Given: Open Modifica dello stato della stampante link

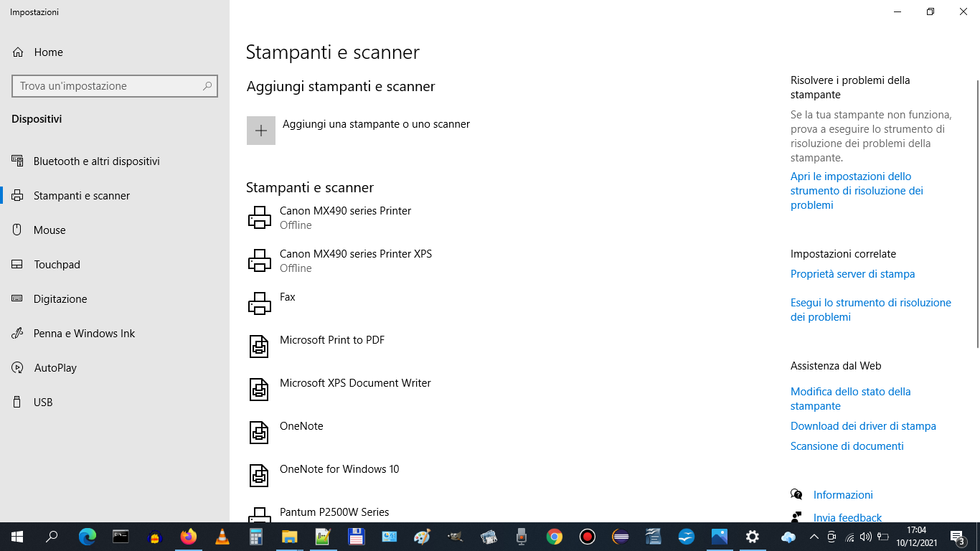Looking at the screenshot, I should point(851,399).
